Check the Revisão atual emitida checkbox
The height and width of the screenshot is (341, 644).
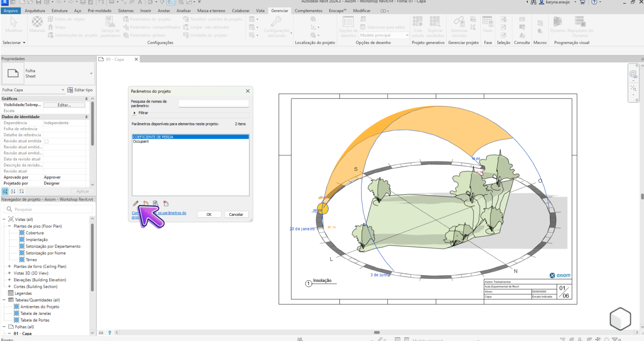coord(47,141)
